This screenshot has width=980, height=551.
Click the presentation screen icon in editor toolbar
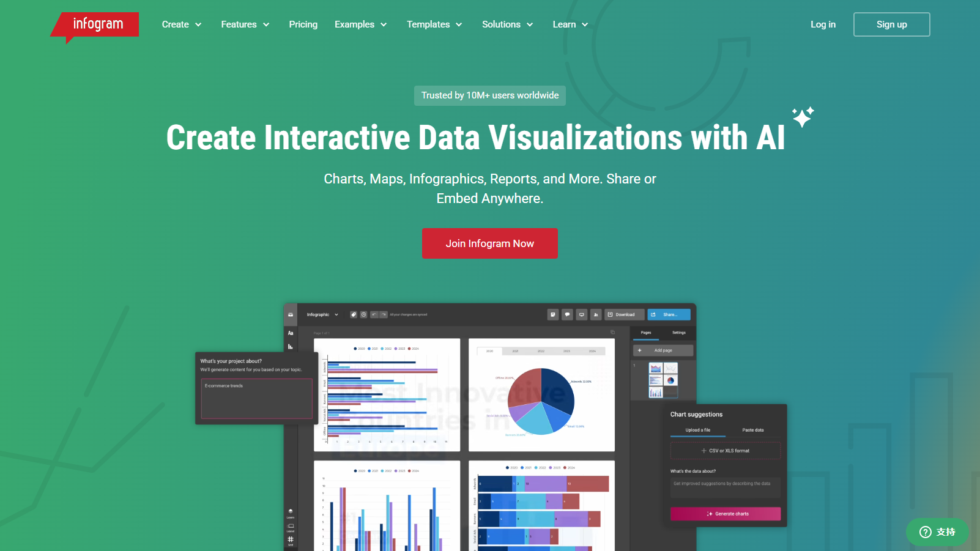pos(582,314)
